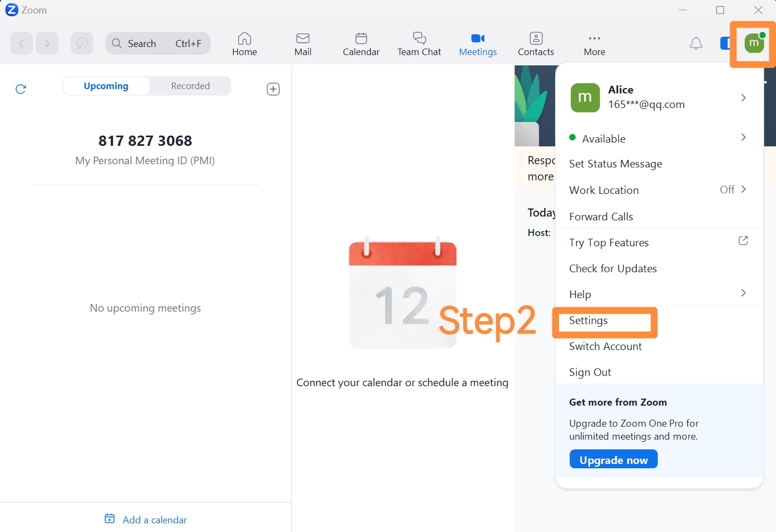Maximize the Zoom window
The height and width of the screenshot is (532, 776).
tap(720, 10)
